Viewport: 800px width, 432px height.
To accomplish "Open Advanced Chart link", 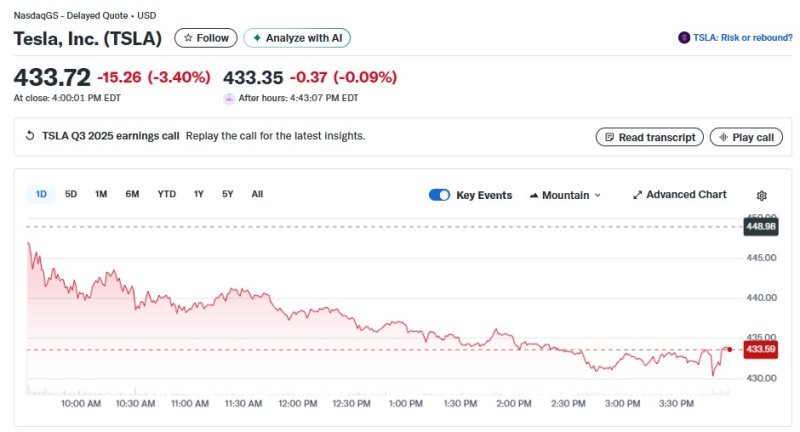I will pyautogui.click(x=680, y=195).
